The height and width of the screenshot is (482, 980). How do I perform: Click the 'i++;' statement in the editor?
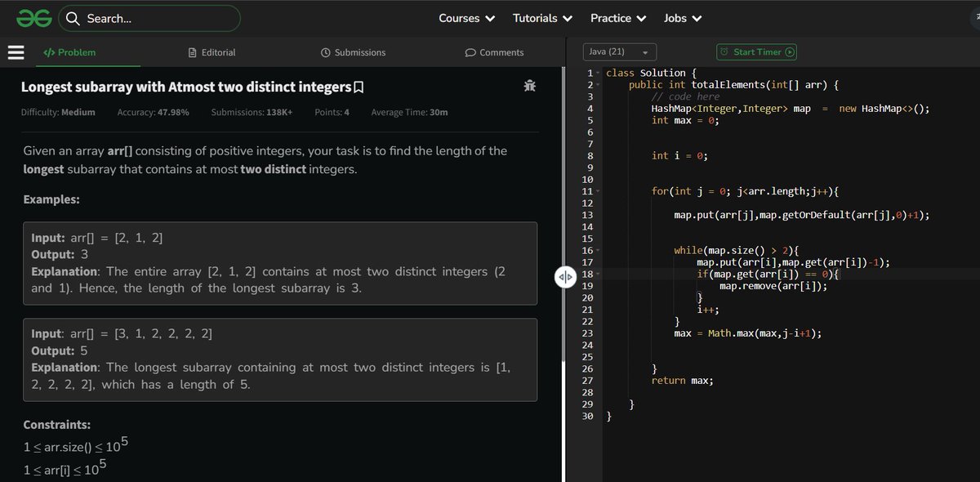coord(707,310)
